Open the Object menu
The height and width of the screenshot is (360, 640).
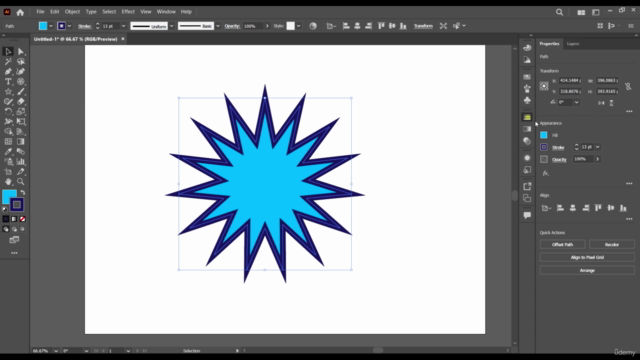(72, 12)
